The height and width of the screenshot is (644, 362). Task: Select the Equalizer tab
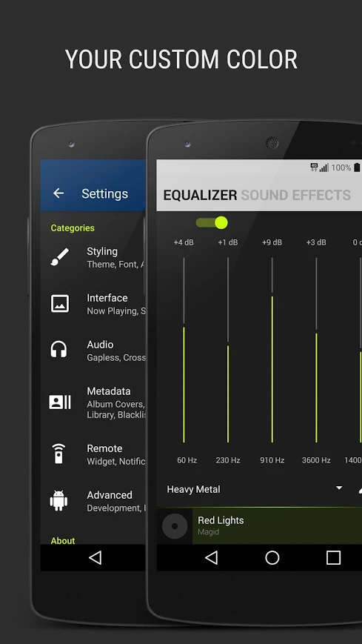[200, 195]
